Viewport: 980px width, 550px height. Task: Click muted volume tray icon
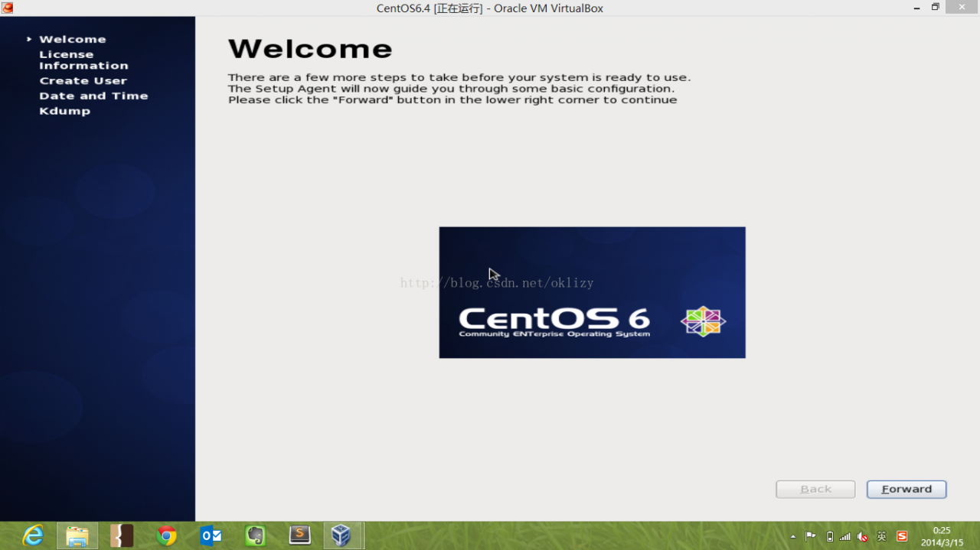[x=863, y=536]
